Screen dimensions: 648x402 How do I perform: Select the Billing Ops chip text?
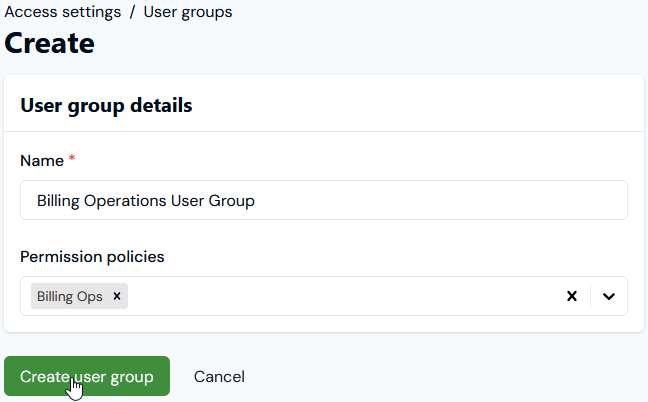pyautogui.click(x=69, y=296)
